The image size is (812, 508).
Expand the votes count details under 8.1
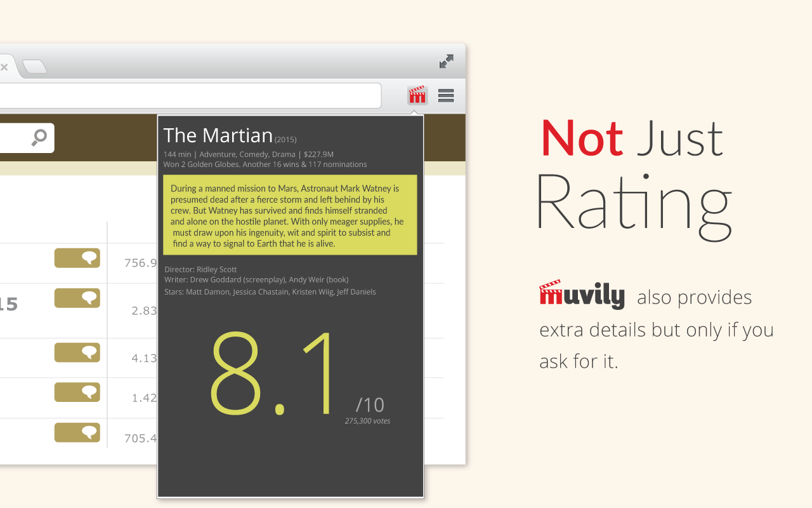click(367, 420)
